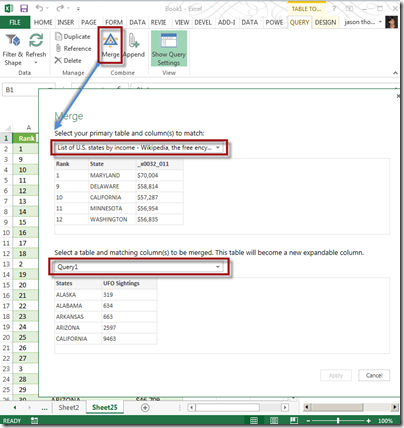Click the macro recording icon in status bar
Viewport: 404px width, 428px height.
(x=34, y=421)
